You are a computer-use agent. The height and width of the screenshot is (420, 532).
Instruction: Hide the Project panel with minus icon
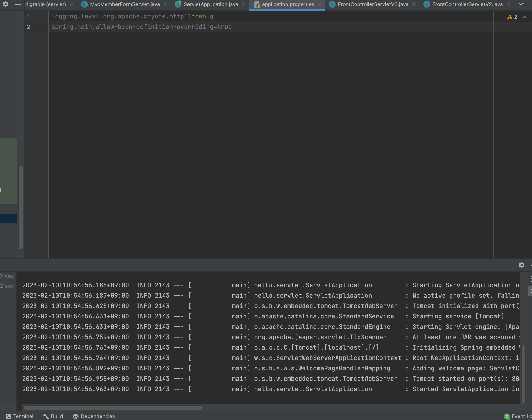pyautogui.click(x=18, y=4)
